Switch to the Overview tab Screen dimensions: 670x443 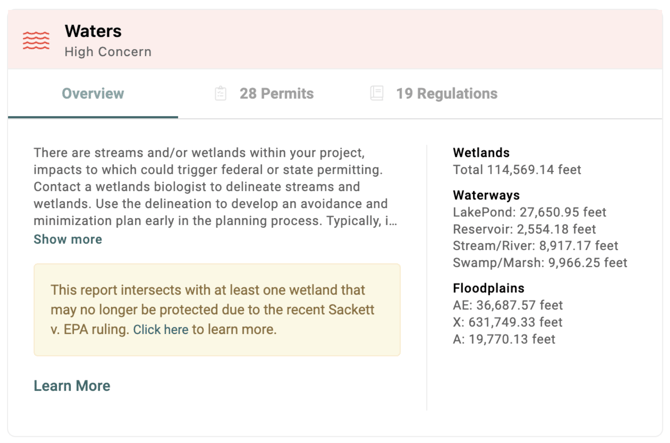click(x=93, y=94)
